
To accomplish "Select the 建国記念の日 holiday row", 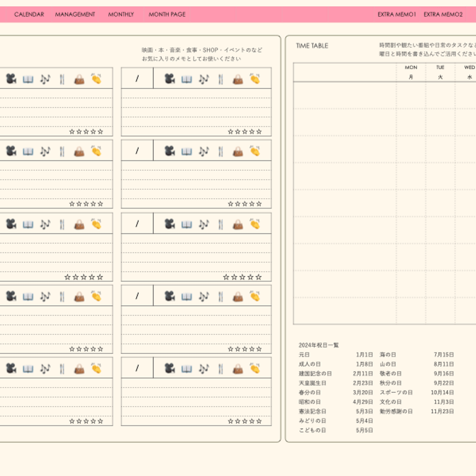I will (336, 374).
